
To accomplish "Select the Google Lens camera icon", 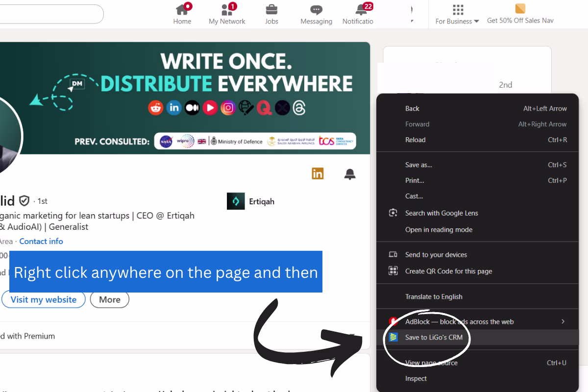I will tap(393, 213).
